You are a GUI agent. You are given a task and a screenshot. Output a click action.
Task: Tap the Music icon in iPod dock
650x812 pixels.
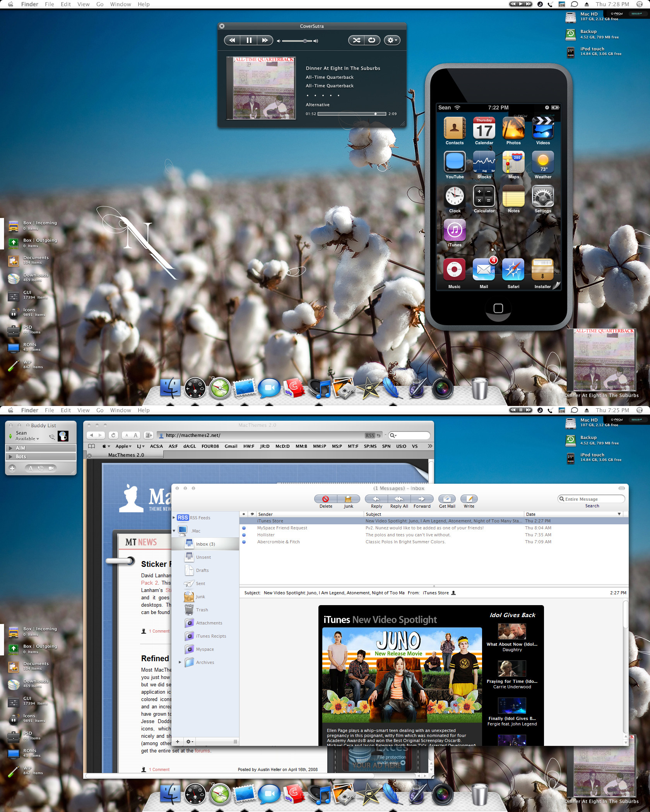454,270
